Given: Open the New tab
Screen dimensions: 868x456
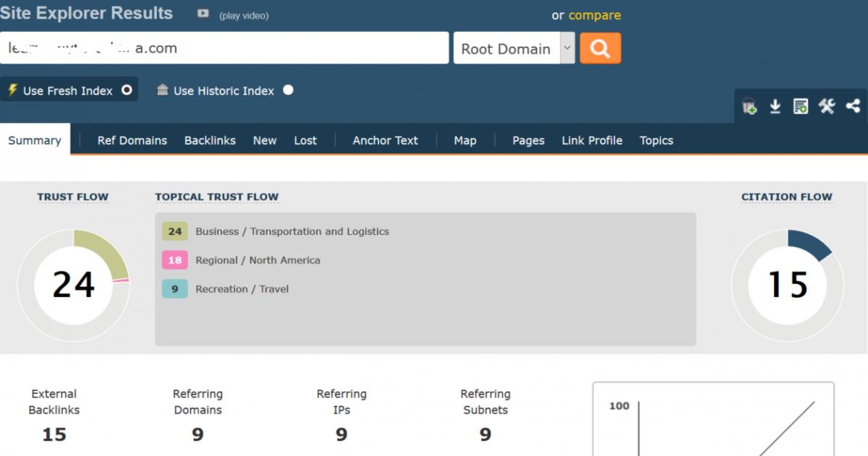Looking at the screenshot, I should click(265, 140).
